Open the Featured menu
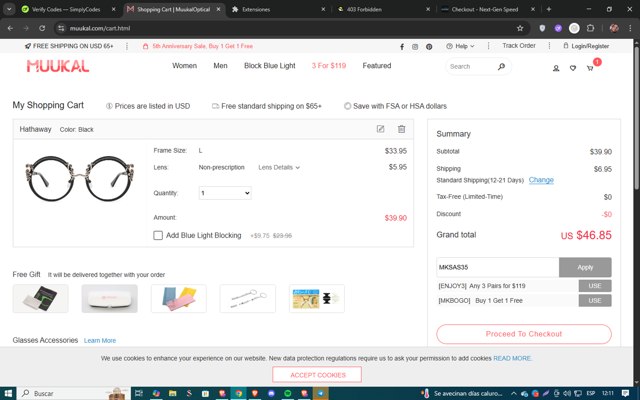Viewport: 640px width, 400px height. [x=377, y=66]
